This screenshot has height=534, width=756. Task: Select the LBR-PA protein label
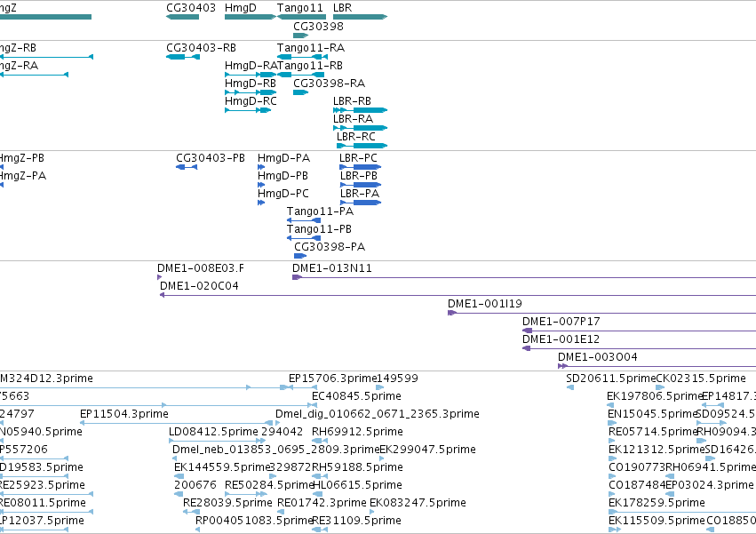360,194
